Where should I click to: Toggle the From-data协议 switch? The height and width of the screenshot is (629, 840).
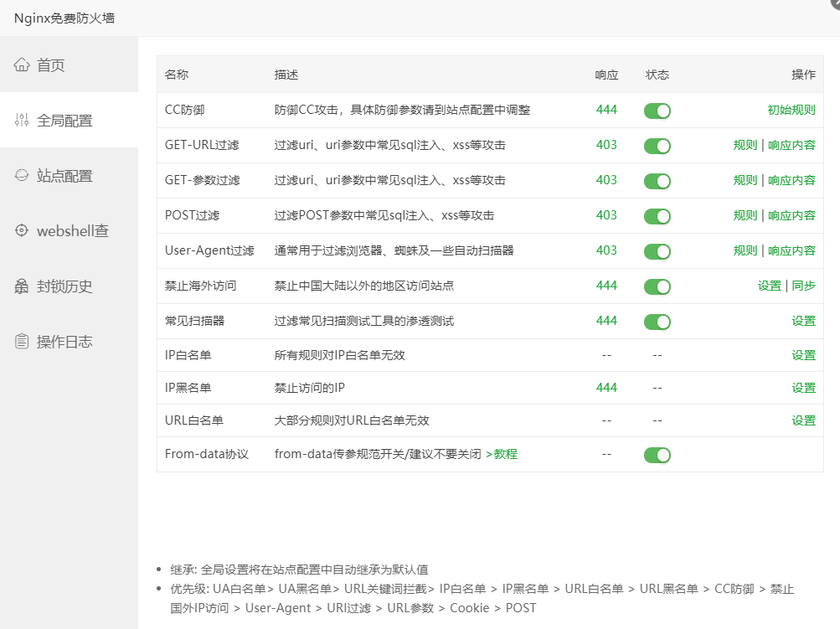click(x=657, y=456)
